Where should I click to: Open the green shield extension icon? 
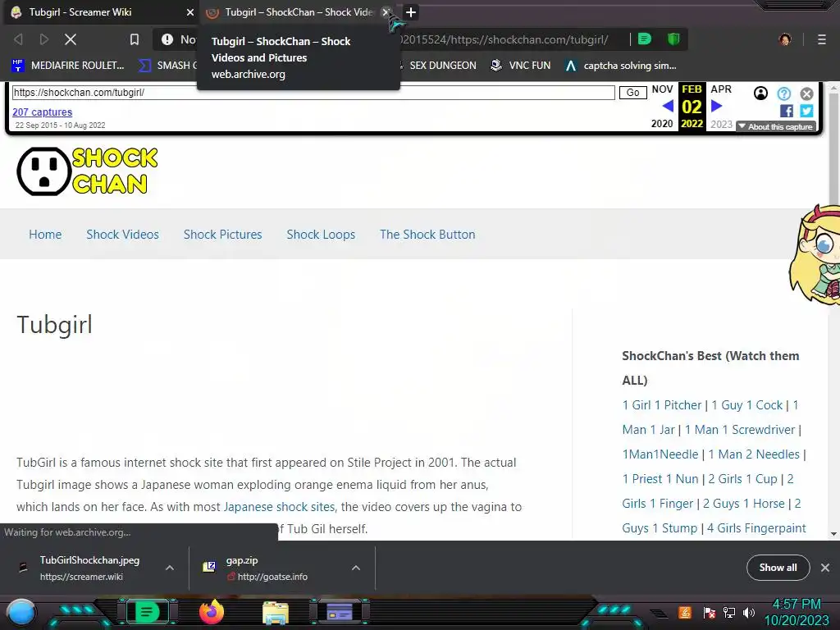point(673,39)
